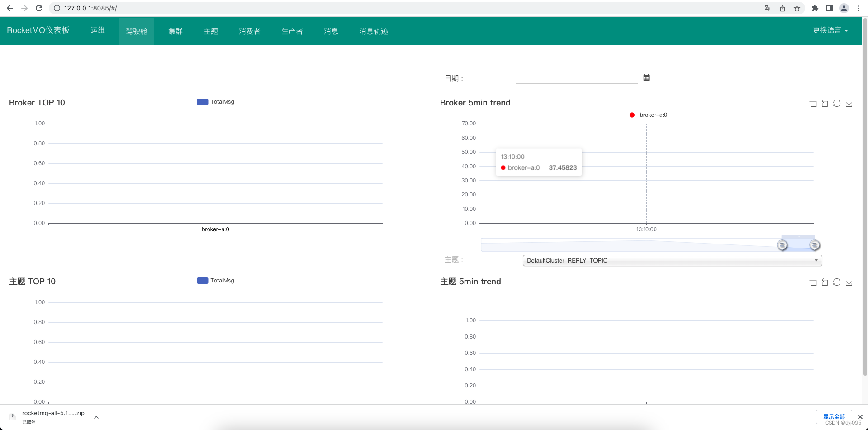This screenshot has width=868, height=430.
Task: Focus the 日期 date input field
Action: point(577,78)
